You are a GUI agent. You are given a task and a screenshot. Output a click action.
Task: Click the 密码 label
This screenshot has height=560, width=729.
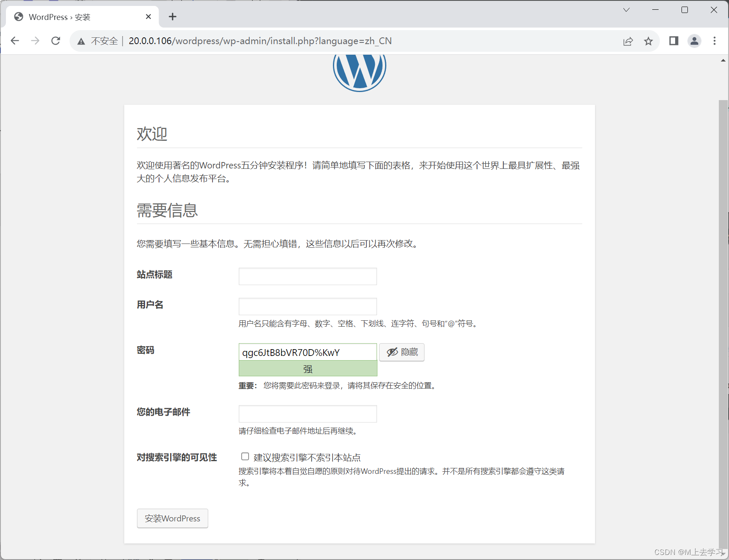[145, 350]
